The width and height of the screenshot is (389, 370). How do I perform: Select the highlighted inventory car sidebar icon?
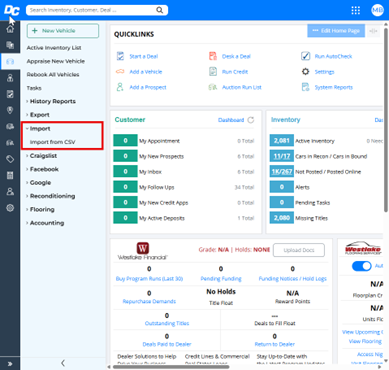10,62
